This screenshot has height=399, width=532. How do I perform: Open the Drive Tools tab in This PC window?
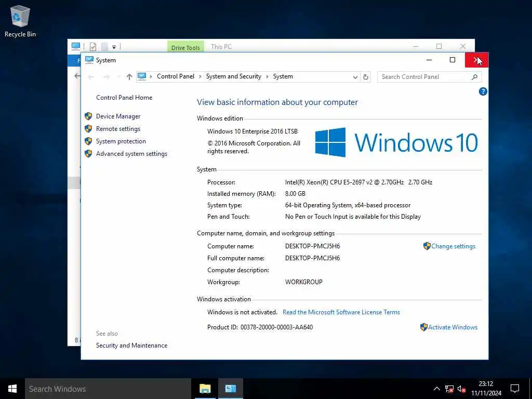coord(185,47)
